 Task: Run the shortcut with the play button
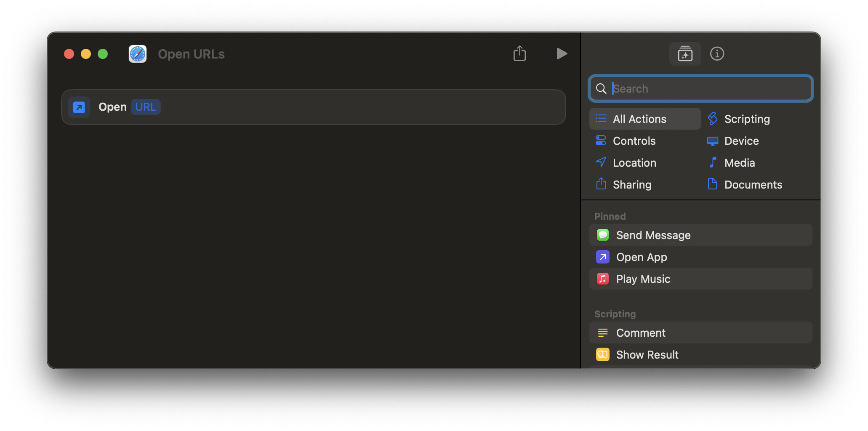click(x=562, y=53)
